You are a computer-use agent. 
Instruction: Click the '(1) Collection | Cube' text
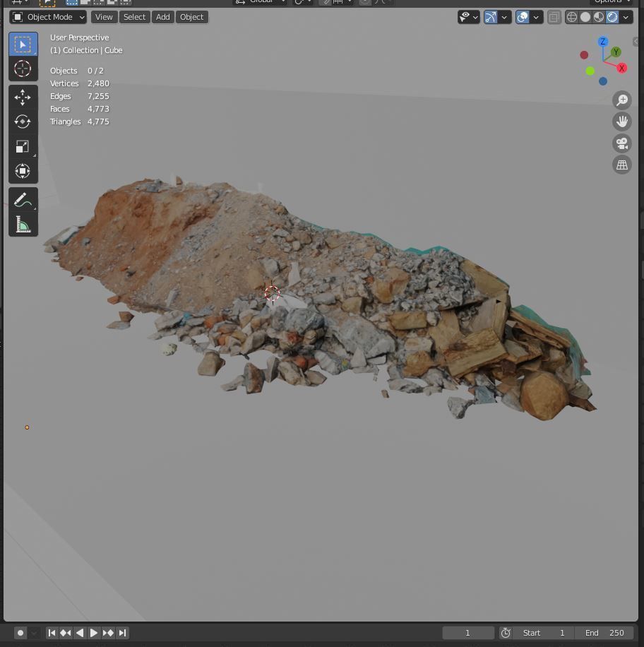[86, 50]
